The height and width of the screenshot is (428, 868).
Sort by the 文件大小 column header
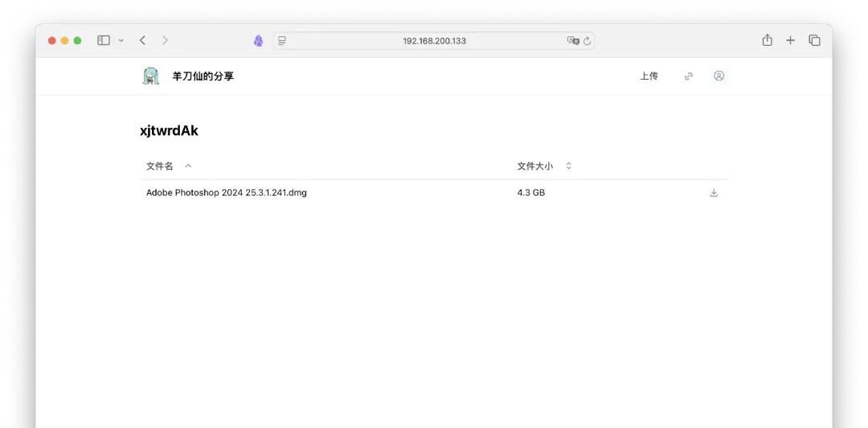click(534, 166)
